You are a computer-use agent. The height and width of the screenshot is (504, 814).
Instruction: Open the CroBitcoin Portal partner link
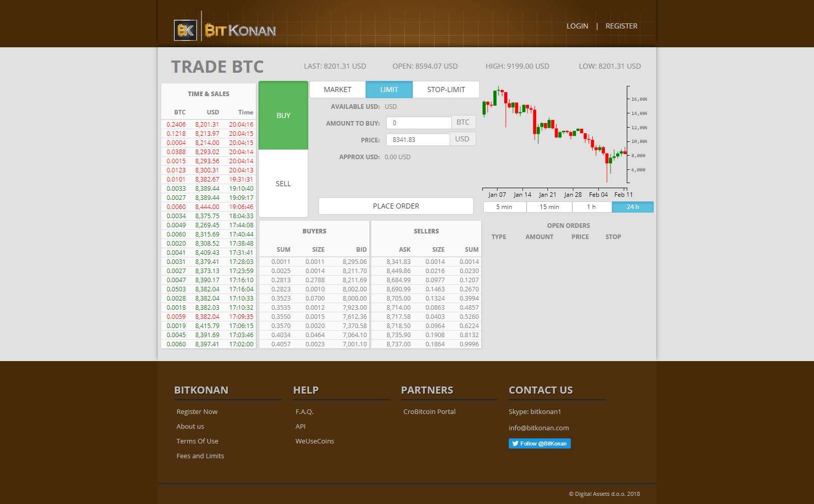[429, 412]
